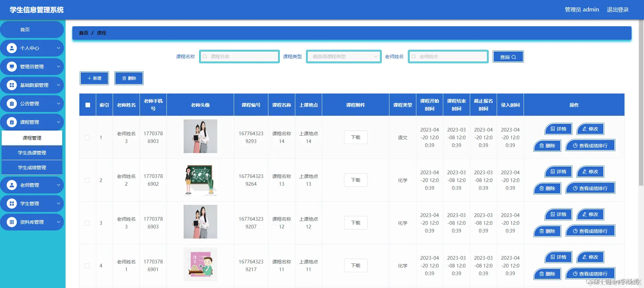Image resolution: width=644 pixels, height=288 pixels.
Task: Click 查看成绩排行 button for row 1
Action: [591, 146]
